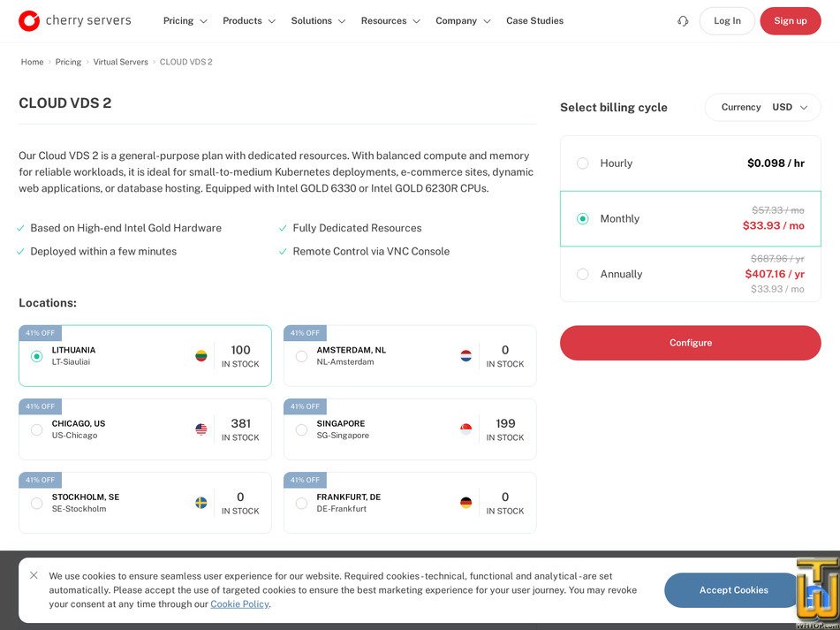
Task: Click Accept Cookies button
Action: click(x=733, y=590)
